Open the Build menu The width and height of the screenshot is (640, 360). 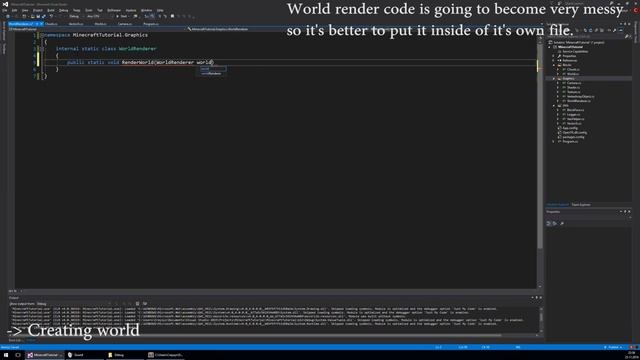coord(51,10)
